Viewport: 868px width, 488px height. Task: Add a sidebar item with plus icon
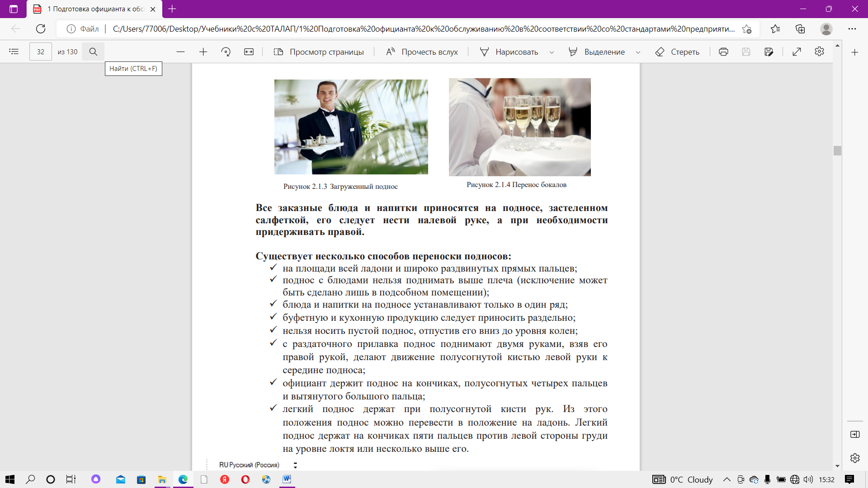pos(854,52)
